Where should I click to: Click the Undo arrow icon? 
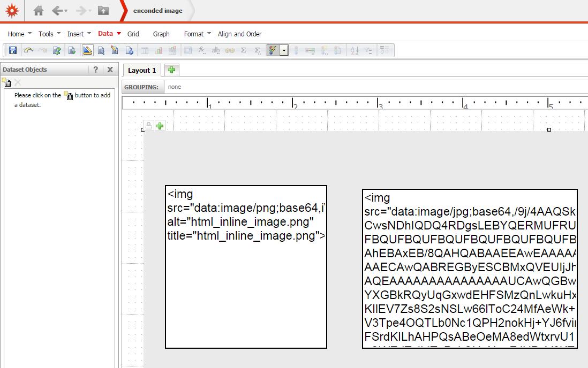point(28,50)
